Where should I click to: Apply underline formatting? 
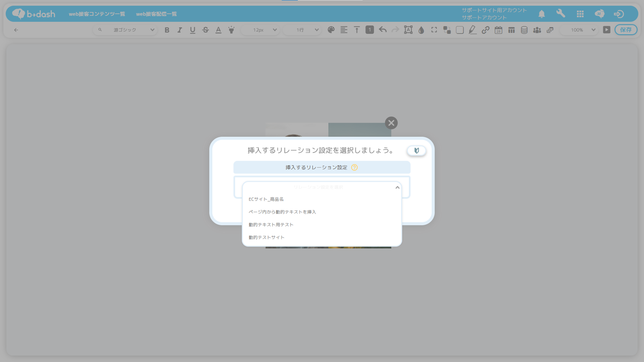click(193, 30)
